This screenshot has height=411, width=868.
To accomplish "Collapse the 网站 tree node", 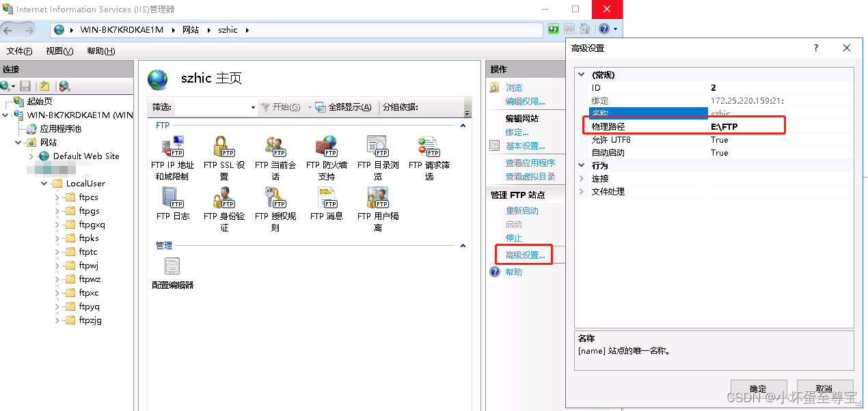I will click(x=18, y=142).
